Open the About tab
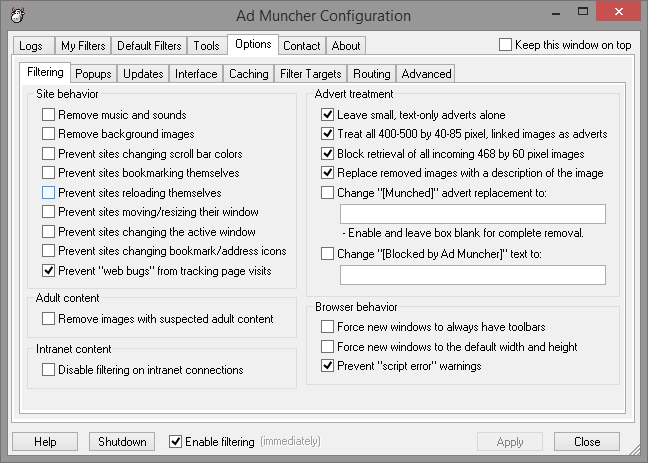 click(346, 45)
